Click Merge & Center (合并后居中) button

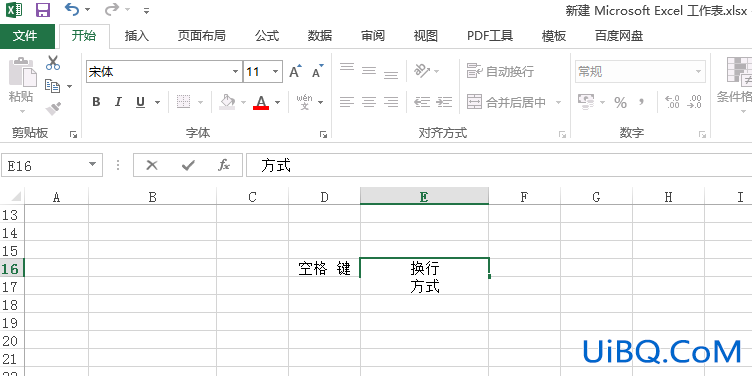click(x=506, y=102)
